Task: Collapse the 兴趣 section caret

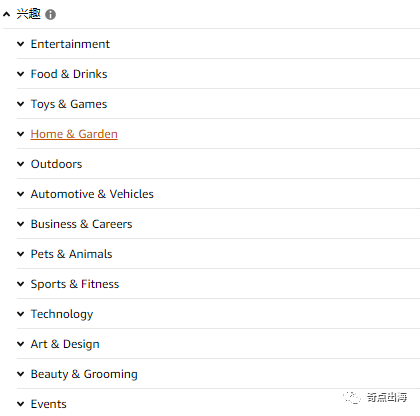Action: pyautogui.click(x=6, y=14)
